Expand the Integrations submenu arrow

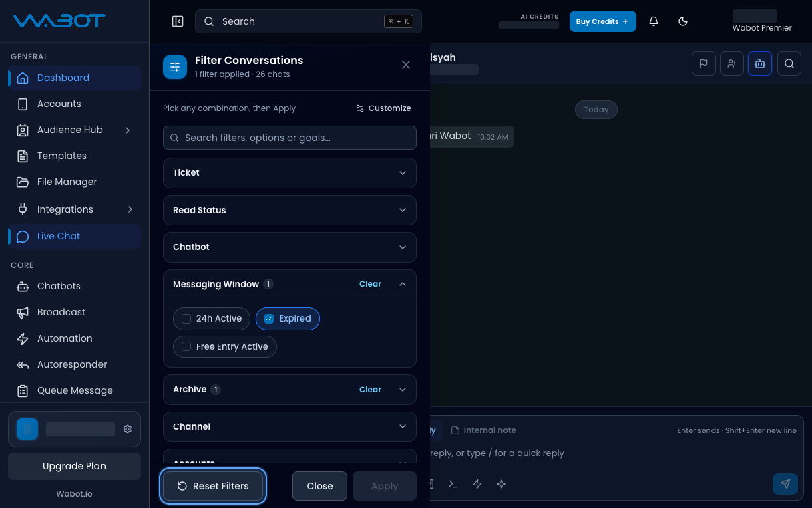click(130, 209)
